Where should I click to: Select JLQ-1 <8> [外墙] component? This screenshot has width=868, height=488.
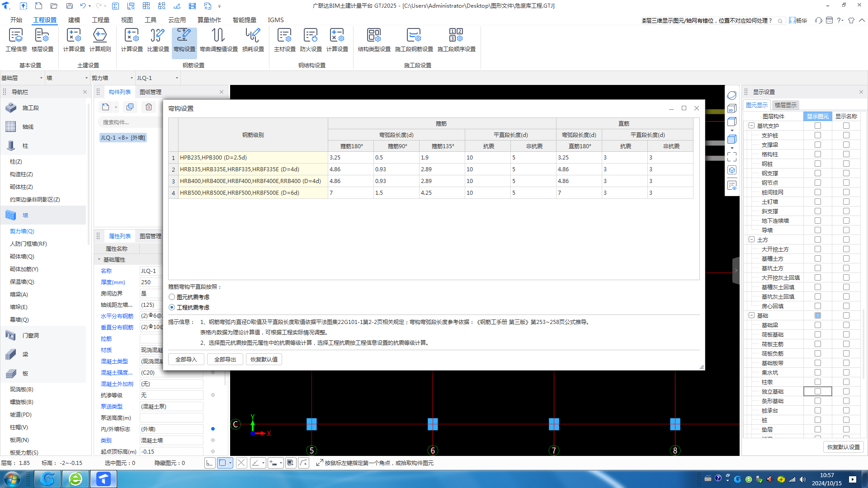123,138
